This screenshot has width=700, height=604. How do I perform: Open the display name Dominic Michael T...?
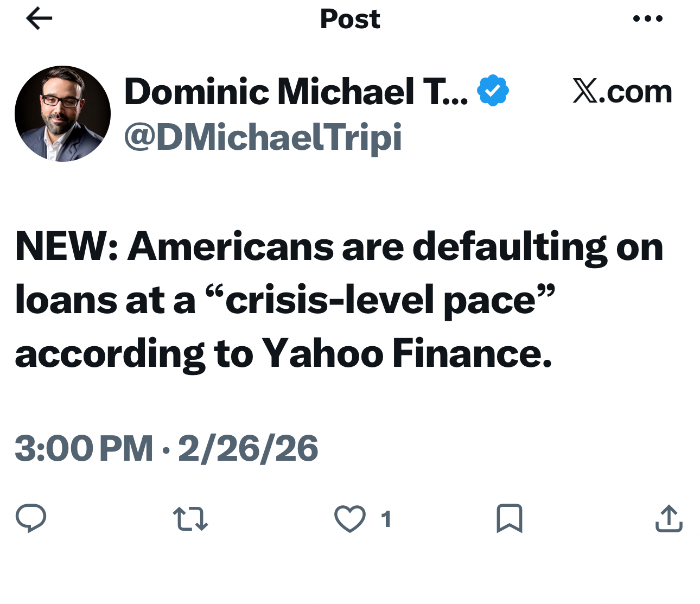point(296,91)
